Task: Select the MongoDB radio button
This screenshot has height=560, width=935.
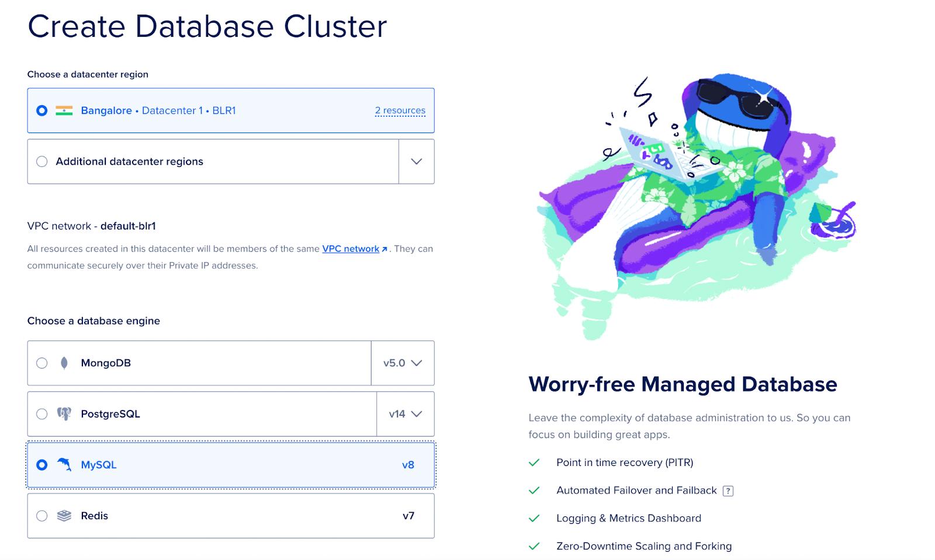Action: tap(41, 363)
